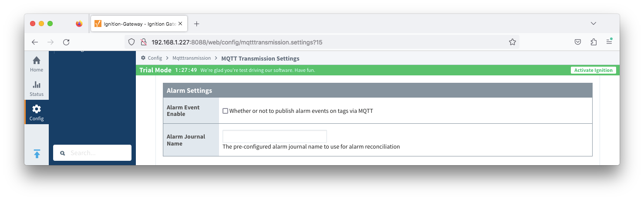The image size is (644, 200).
Task: Click the sidebar Search box
Action: click(x=92, y=153)
